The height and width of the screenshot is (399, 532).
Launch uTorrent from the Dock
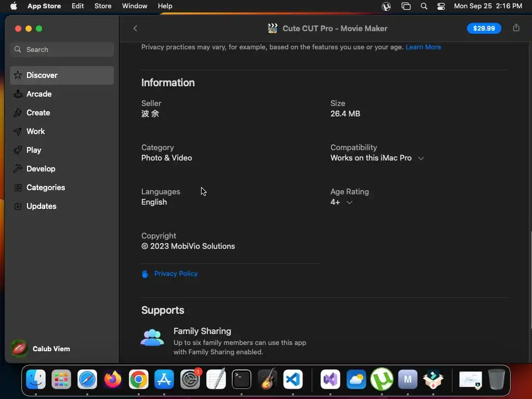382,379
